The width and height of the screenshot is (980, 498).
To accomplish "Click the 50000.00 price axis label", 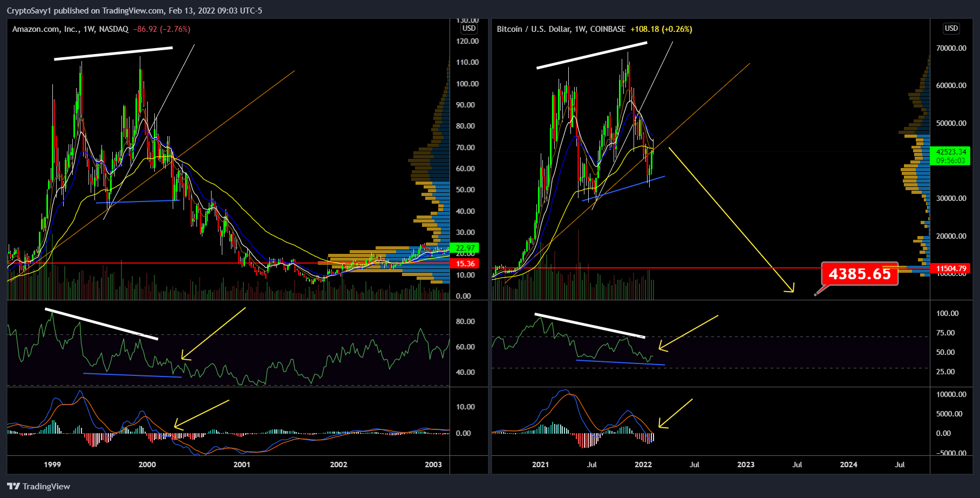I will point(951,123).
